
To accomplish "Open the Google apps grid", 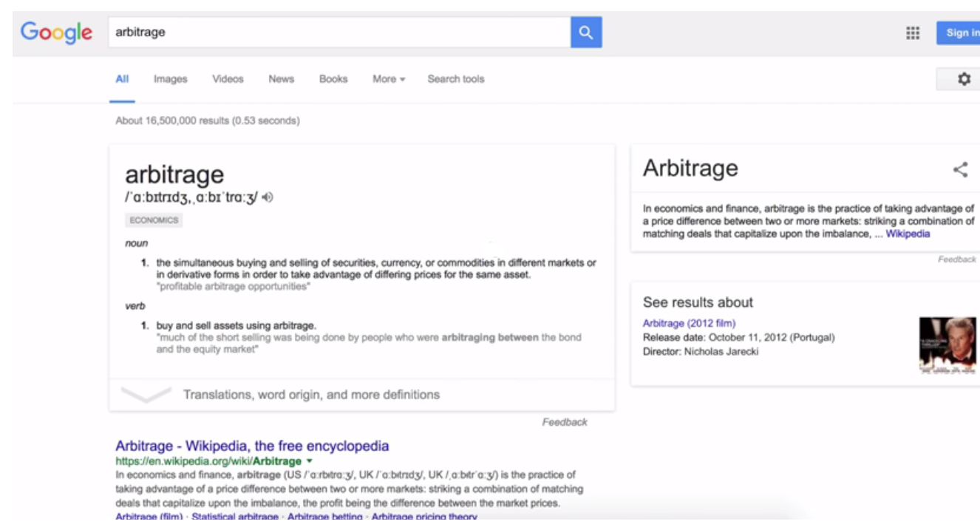I will [x=913, y=33].
